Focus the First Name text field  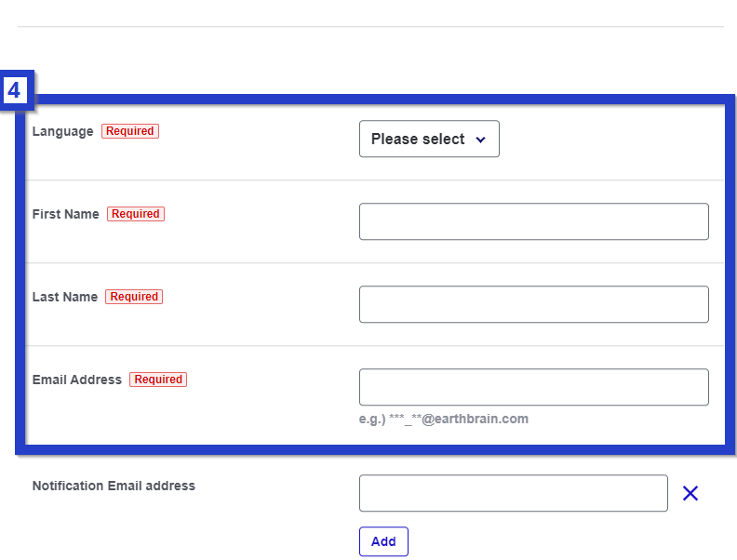pyautogui.click(x=533, y=221)
